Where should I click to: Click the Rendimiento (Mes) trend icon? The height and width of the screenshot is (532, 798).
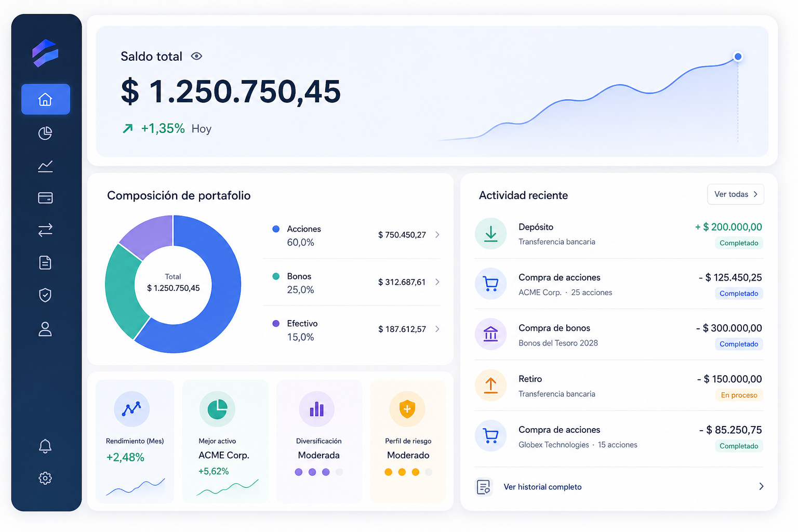click(131, 409)
